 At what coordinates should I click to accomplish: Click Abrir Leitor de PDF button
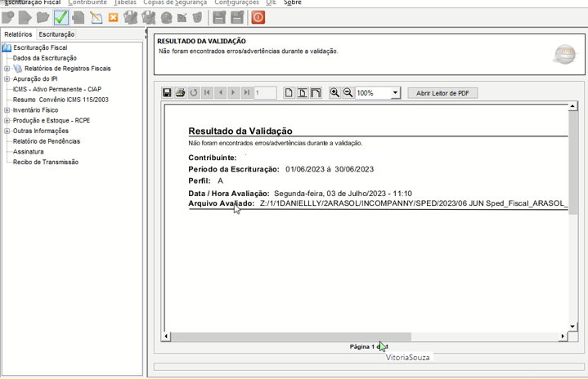tap(442, 93)
